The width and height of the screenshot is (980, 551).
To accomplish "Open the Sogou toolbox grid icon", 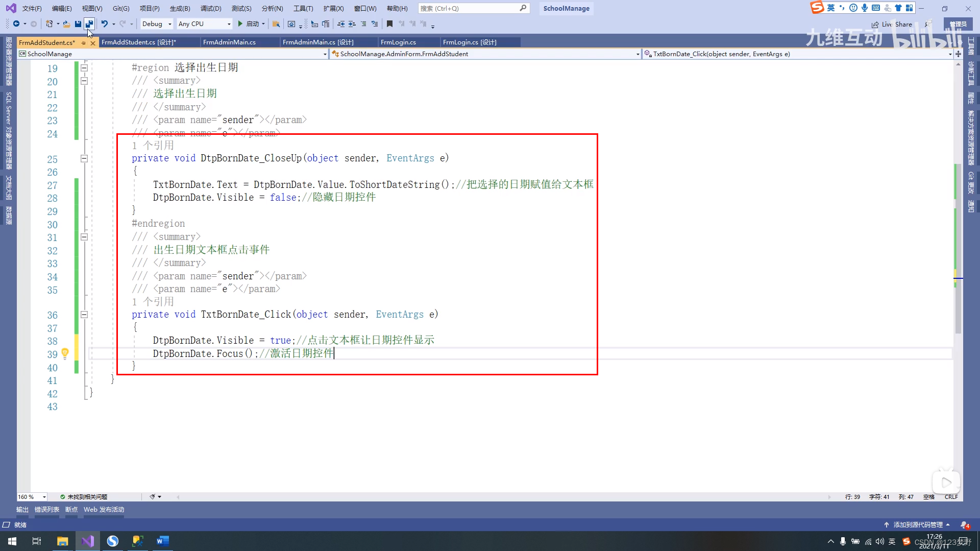I will 910,8.
